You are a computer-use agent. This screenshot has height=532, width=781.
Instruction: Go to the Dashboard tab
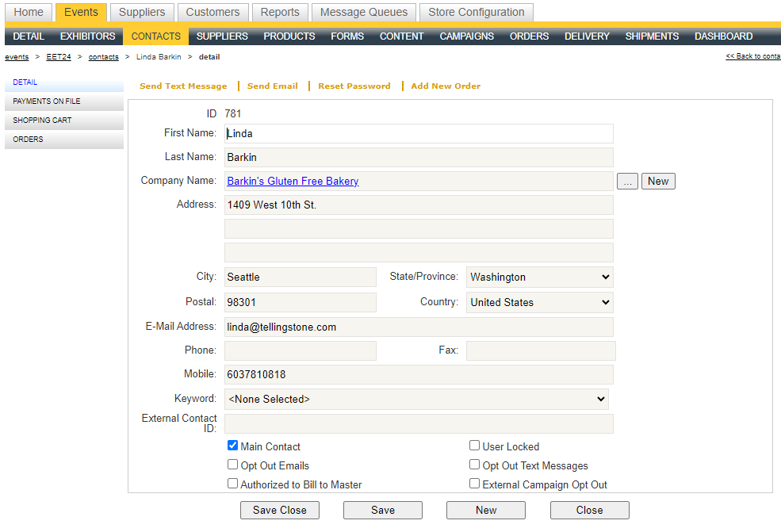[x=723, y=36]
